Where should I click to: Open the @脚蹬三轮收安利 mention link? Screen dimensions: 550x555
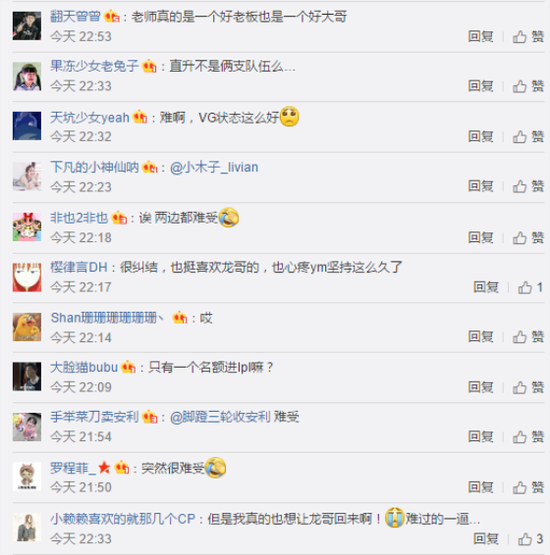coord(220,417)
